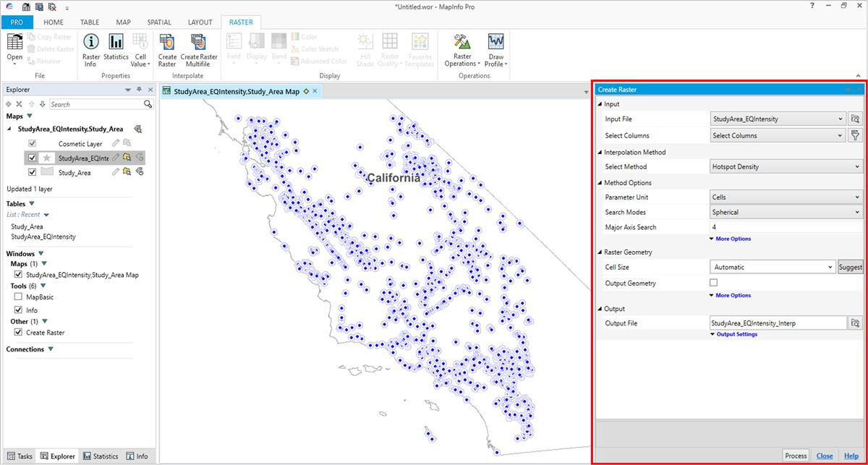Switch to the SPATIAL ribbon tab
The width and height of the screenshot is (868, 465).
coord(159,22)
